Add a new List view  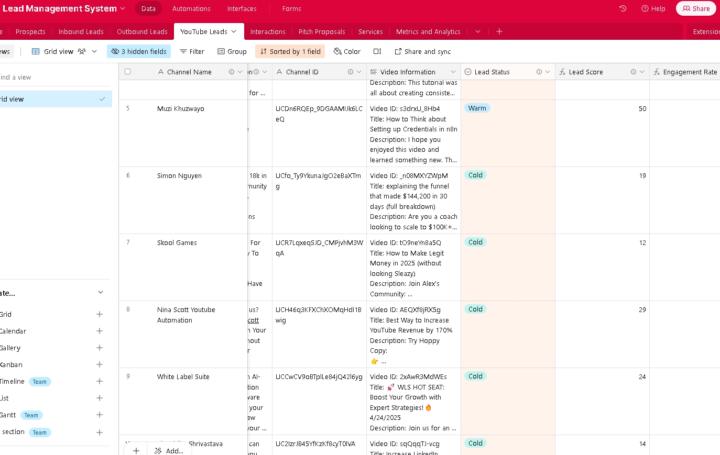tap(99, 398)
